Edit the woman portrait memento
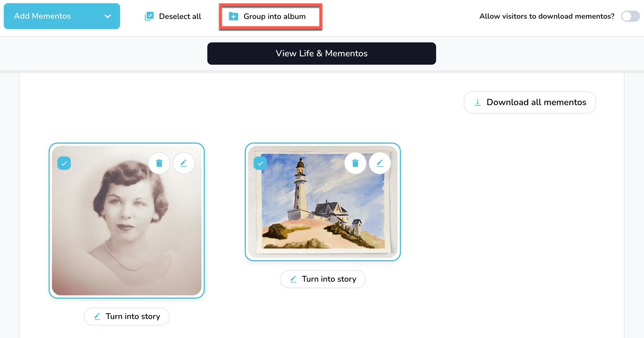 pyautogui.click(x=184, y=163)
